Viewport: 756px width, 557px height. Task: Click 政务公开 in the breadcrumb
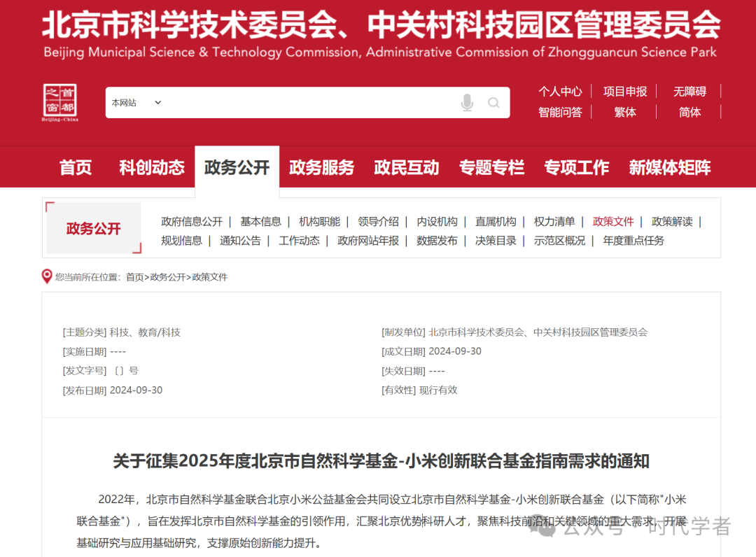(168, 277)
